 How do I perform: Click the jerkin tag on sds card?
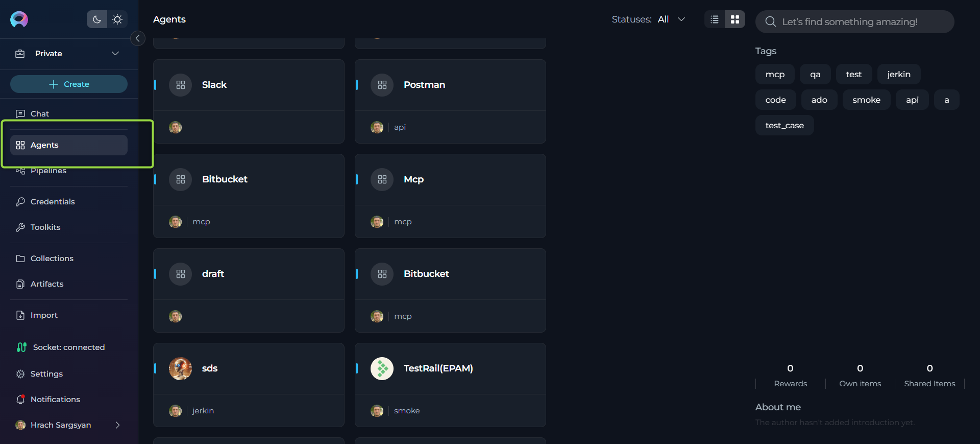(x=203, y=411)
